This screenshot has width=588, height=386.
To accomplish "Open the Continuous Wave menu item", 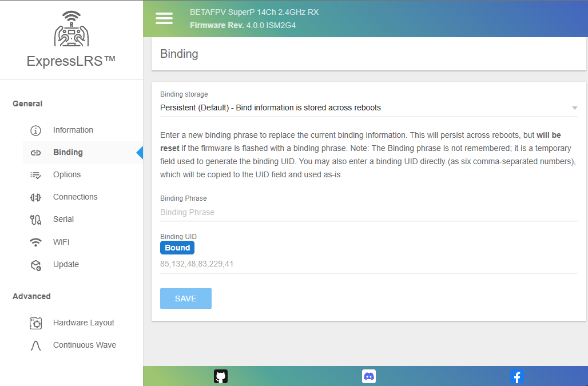I will pos(84,345).
